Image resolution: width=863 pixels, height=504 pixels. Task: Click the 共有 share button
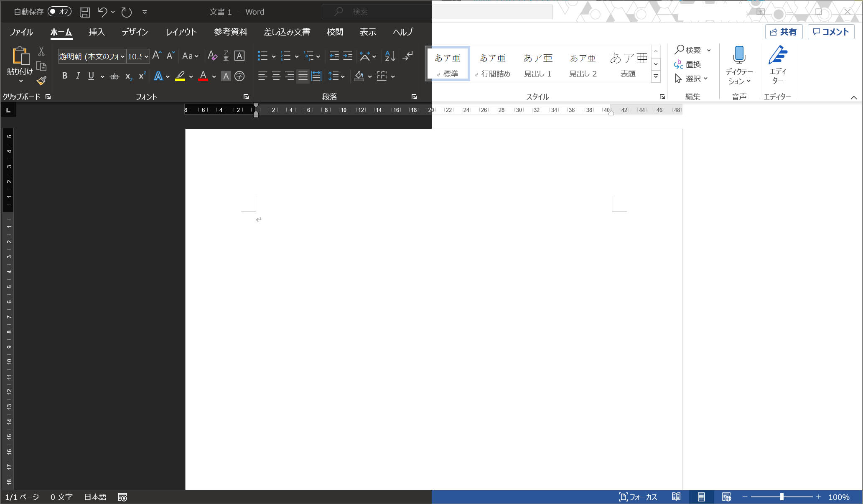(784, 32)
